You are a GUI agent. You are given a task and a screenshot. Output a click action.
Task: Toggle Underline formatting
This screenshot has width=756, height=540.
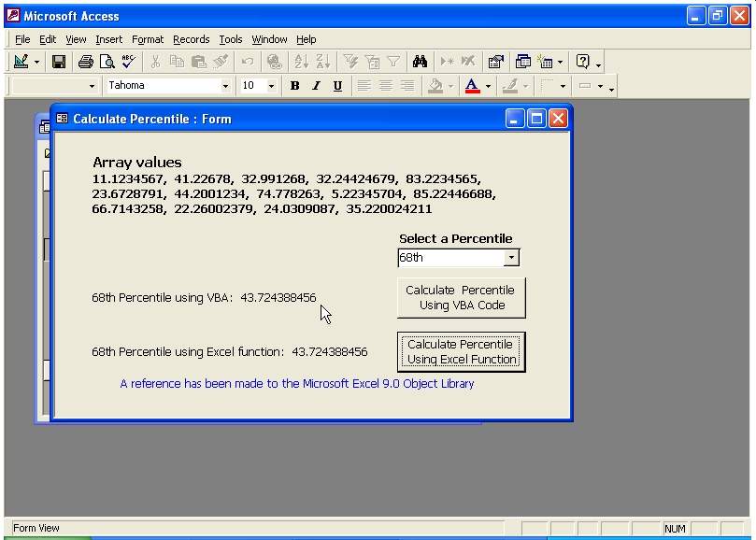click(337, 86)
